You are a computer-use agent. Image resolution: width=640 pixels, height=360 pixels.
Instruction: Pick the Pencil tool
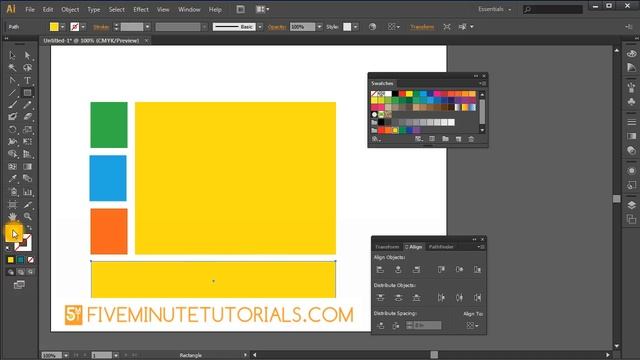pyautogui.click(x=27, y=105)
